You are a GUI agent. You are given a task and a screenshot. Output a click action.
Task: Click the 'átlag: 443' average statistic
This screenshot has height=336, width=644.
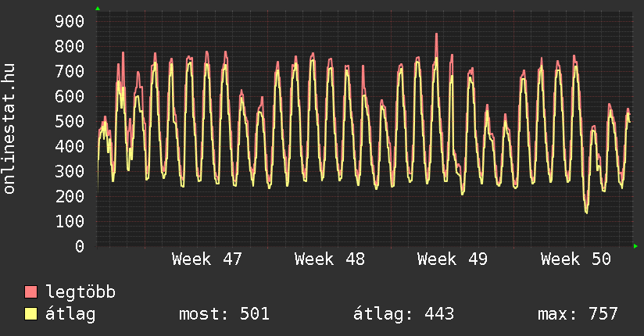tap(404, 315)
